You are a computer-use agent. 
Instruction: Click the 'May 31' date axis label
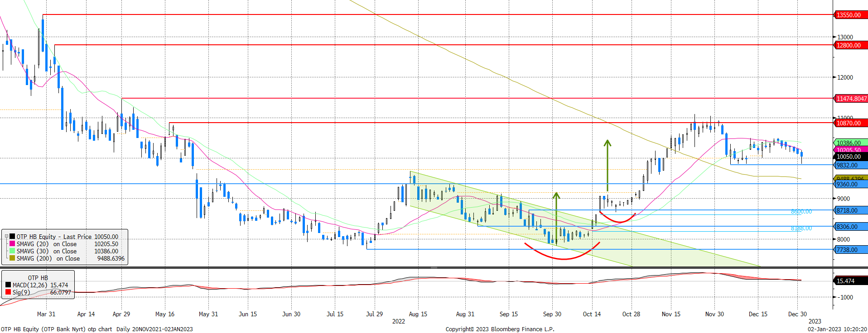point(208,314)
